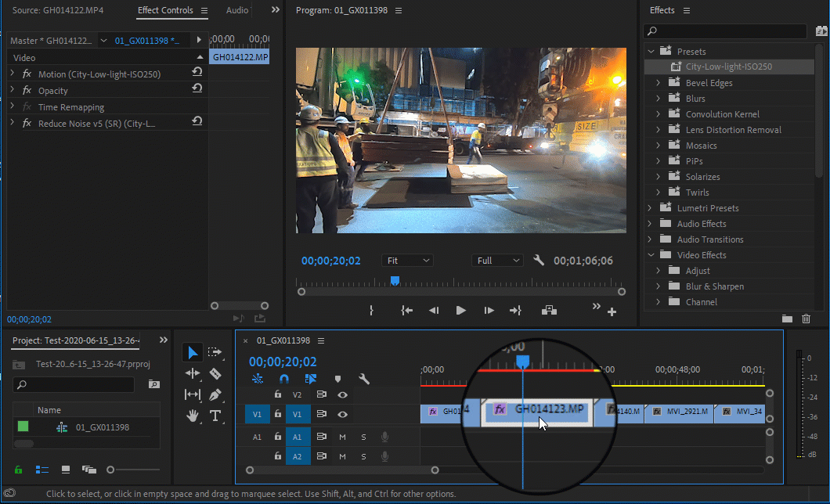
Task: Choose the Type tool
Action: (215, 416)
